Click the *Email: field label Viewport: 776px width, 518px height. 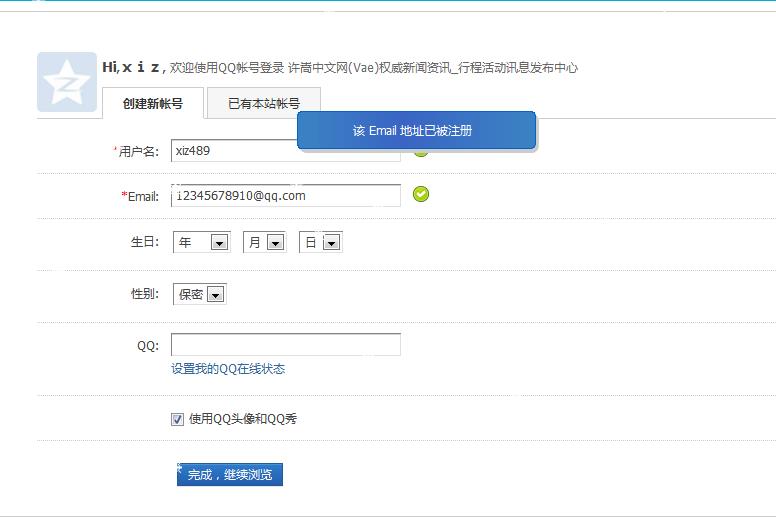pyautogui.click(x=140, y=196)
